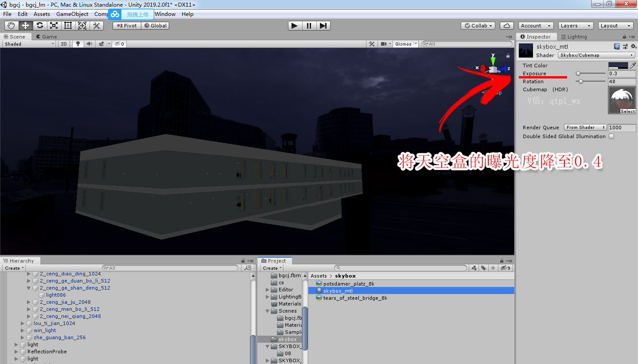Viewport: 638px width, 364px height.
Task: Toggle scene audio in Scene view
Action: coord(89,44)
